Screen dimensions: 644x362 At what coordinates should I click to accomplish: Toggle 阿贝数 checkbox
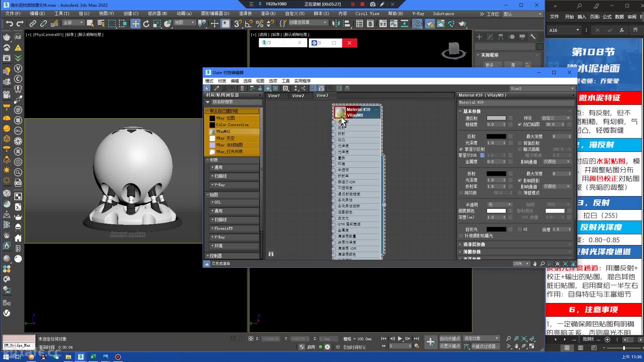pyautogui.click(x=461, y=193)
